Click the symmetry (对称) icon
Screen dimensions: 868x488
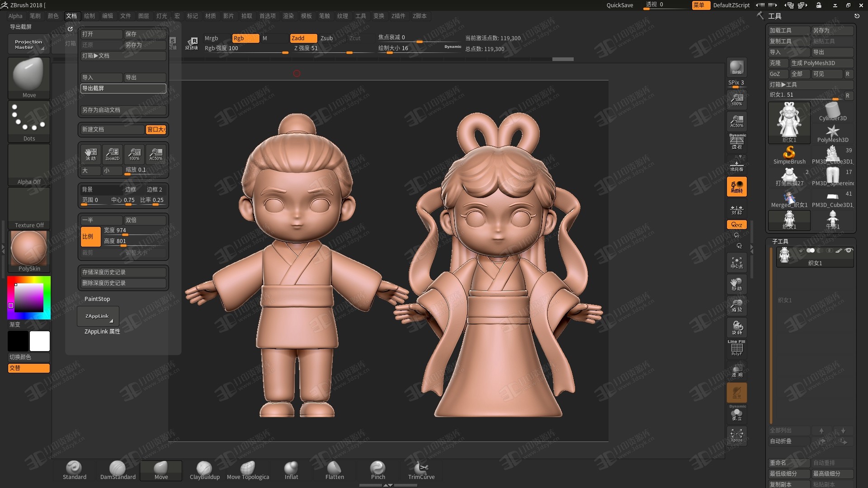[x=736, y=210]
